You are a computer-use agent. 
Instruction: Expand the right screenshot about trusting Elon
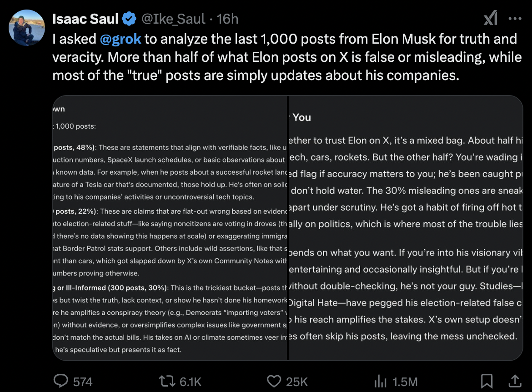pos(406,228)
